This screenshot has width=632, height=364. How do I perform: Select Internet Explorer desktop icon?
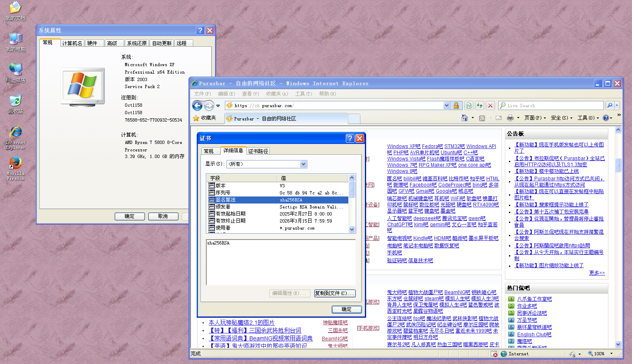(15, 138)
